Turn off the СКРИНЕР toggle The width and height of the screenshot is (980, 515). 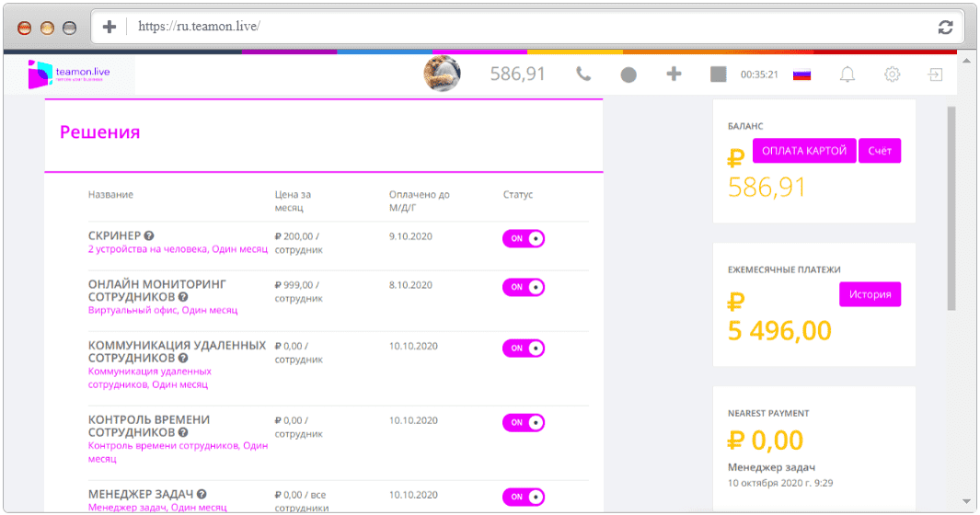[x=523, y=238]
